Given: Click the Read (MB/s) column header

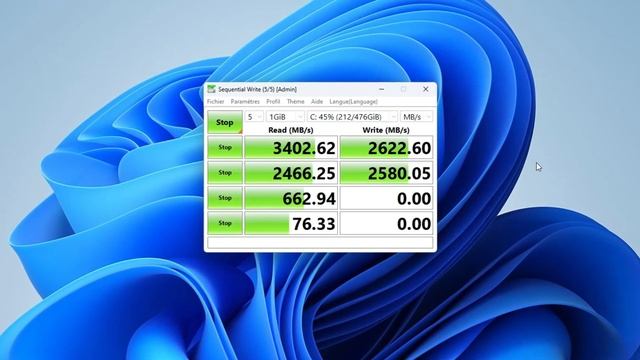Looking at the screenshot, I should coord(291,130).
